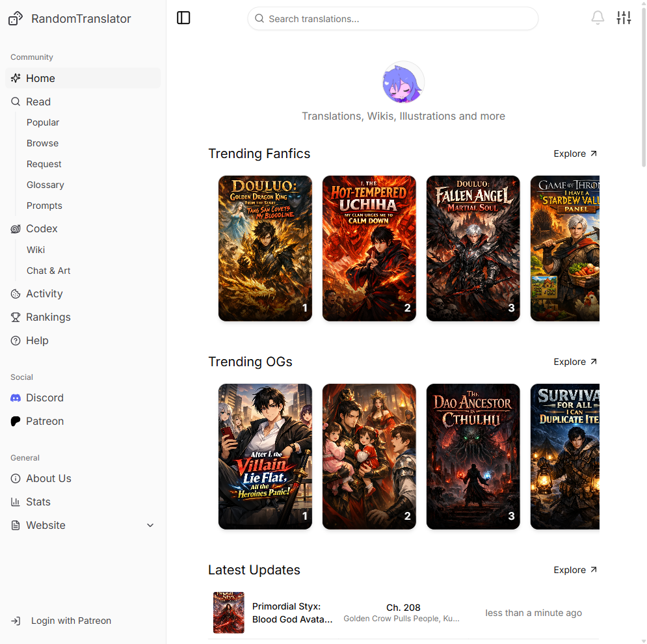Screen dimensions: 647x644
Task: Click the Codex spiral icon
Action: [16, 229]
